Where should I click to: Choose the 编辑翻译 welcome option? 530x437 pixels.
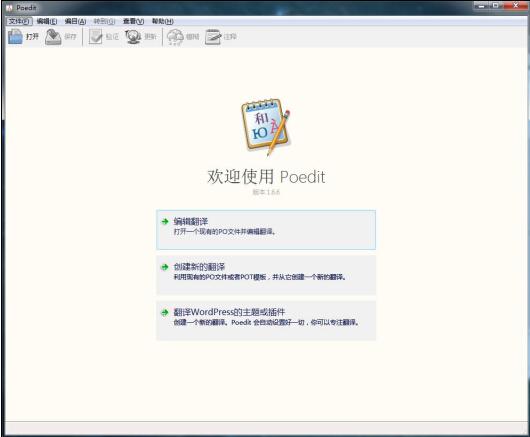pyautogui.click(x=266, y=230)
